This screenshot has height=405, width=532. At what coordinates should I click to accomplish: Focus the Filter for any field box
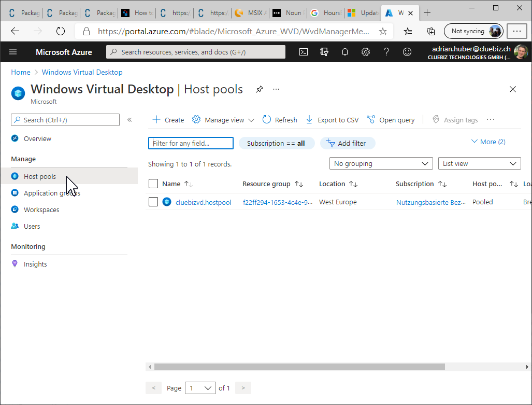click(x=191, y=143)
